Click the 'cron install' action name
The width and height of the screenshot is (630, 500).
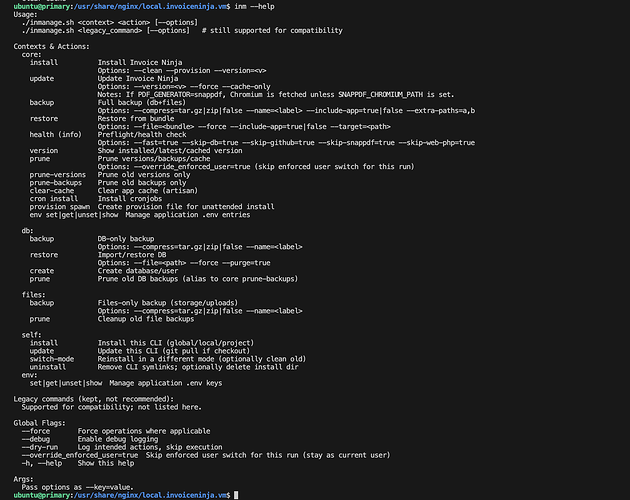tap(53, 199)
